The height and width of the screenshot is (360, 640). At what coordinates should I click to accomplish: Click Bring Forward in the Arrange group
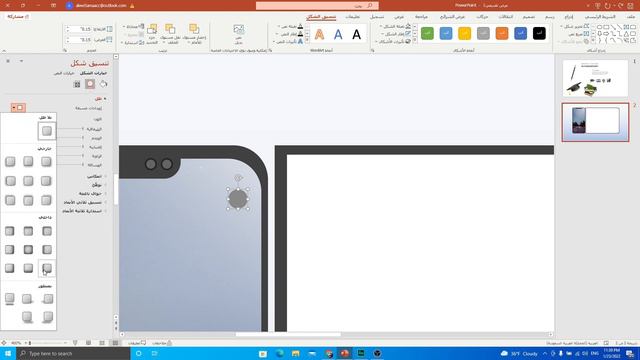pyautogui.click(x=194, y=34)
